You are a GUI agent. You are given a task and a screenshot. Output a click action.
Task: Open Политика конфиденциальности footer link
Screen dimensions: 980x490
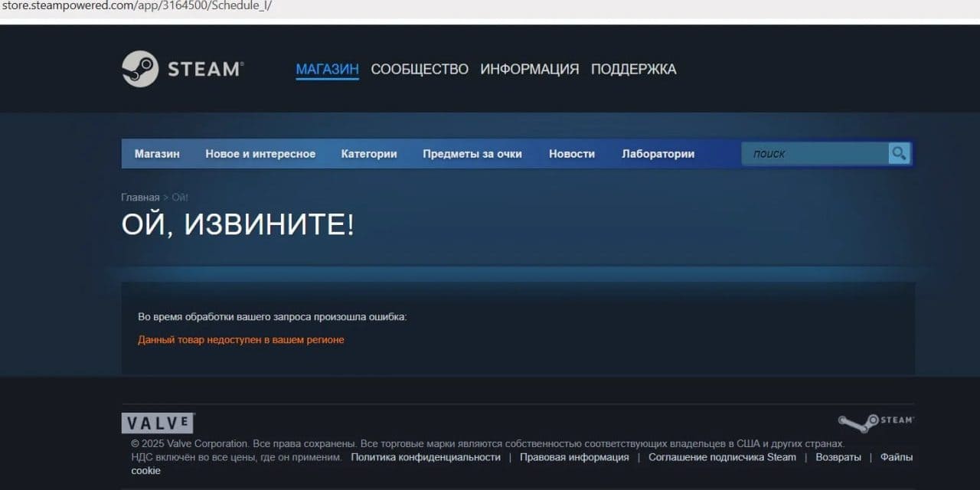426,457
